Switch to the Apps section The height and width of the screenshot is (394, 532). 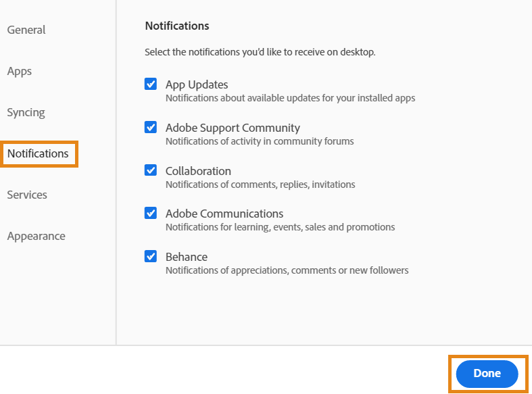20,71
